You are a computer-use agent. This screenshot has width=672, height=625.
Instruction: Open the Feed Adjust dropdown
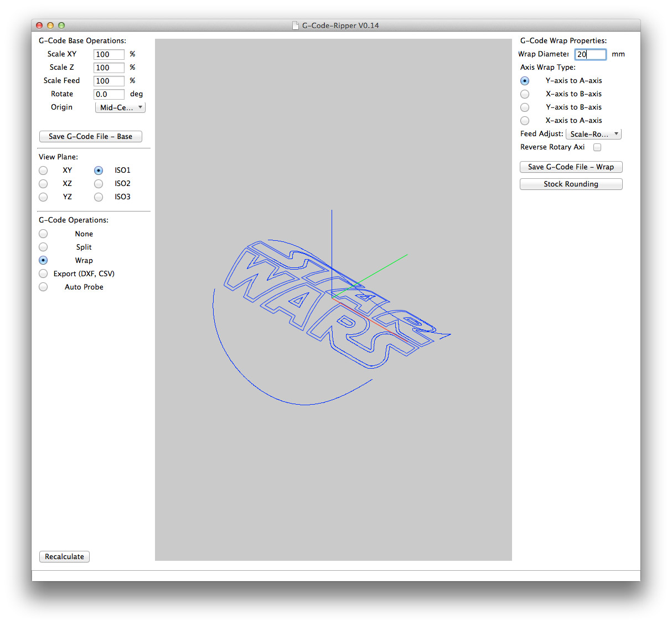(x=594, y=134)
